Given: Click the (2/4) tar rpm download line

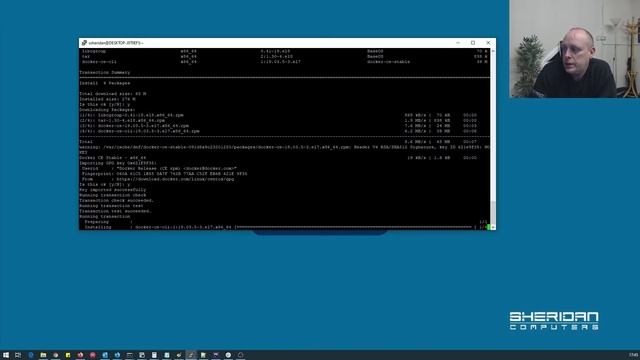Looking at the screenshot, I should point(278,120).
